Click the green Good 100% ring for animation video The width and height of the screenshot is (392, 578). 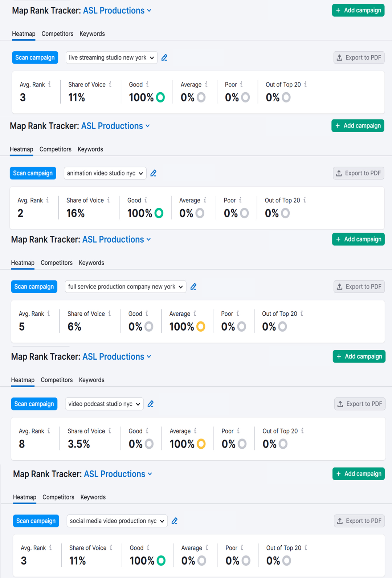coord(159,213)
